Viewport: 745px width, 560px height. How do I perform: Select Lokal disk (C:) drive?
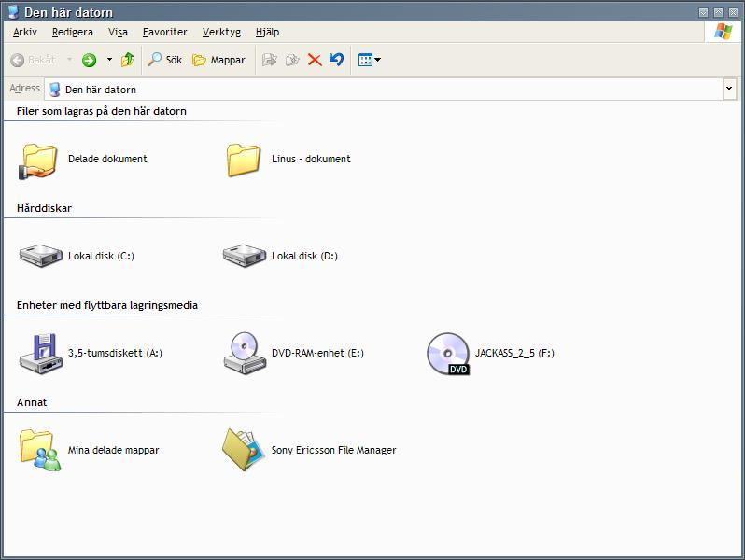tap(77, 256)
